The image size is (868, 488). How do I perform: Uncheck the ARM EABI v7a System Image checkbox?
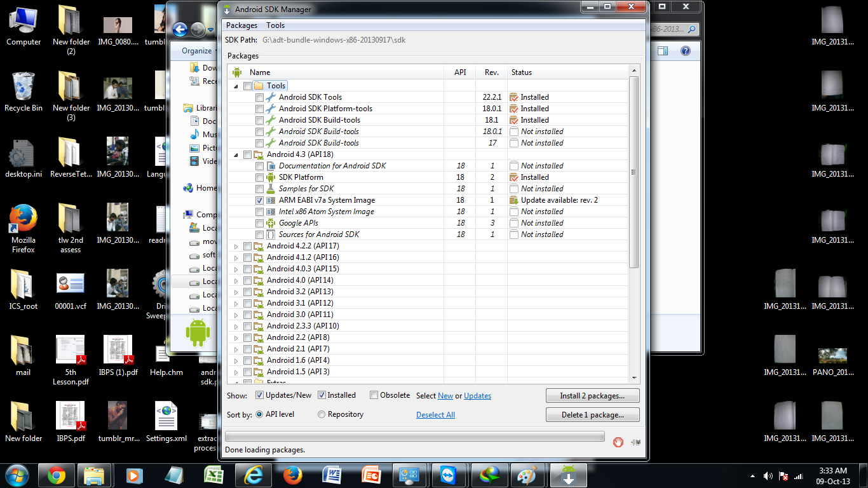coord(259,200)
